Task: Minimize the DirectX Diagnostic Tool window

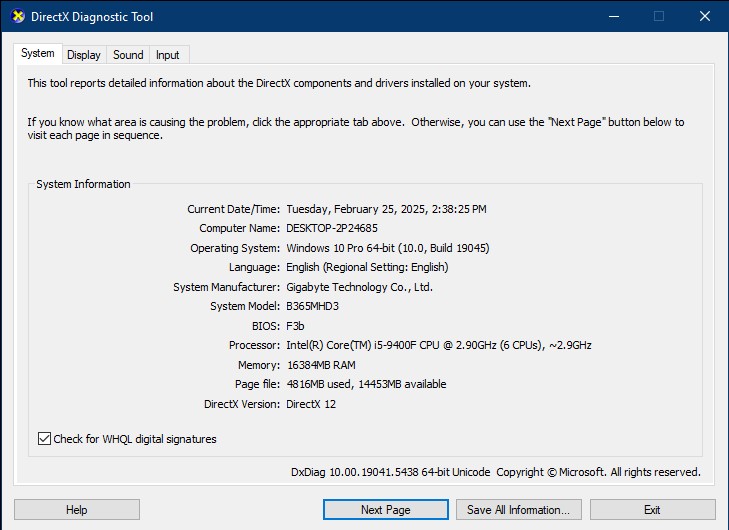Action: pos(613,17)
